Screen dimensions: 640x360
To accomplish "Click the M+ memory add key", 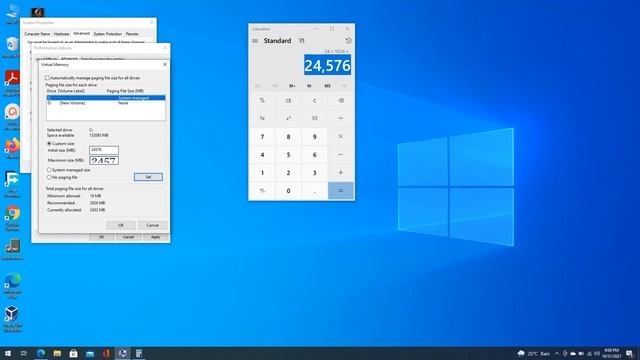I will tap(292, 86).
